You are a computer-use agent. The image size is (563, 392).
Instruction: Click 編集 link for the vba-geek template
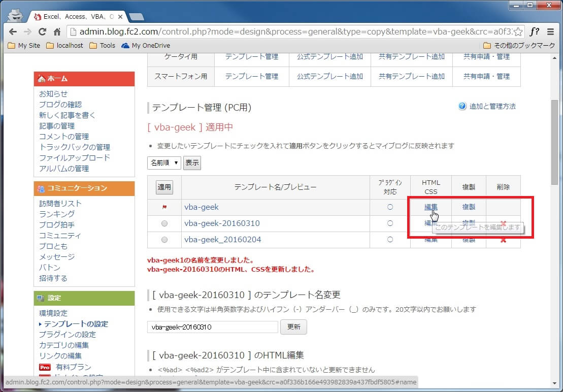pos(430,207)
